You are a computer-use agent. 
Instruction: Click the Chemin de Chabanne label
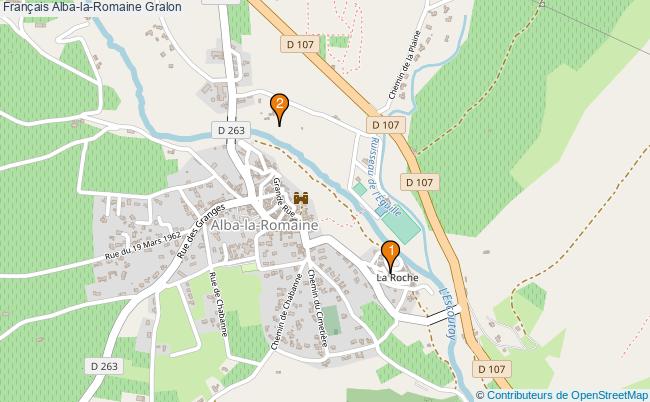(286, 312)
